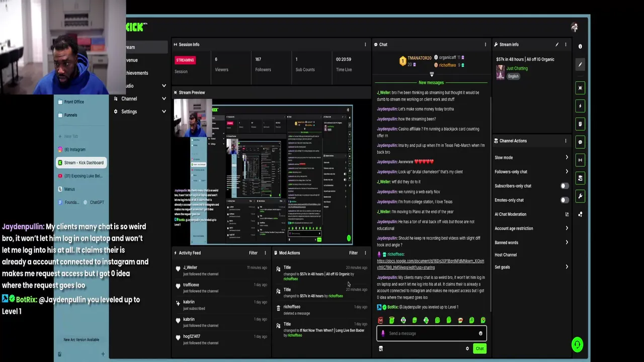Switch to Stream – Kick Dashboard tab
This screenshot has width=644, height=362.
82,163
